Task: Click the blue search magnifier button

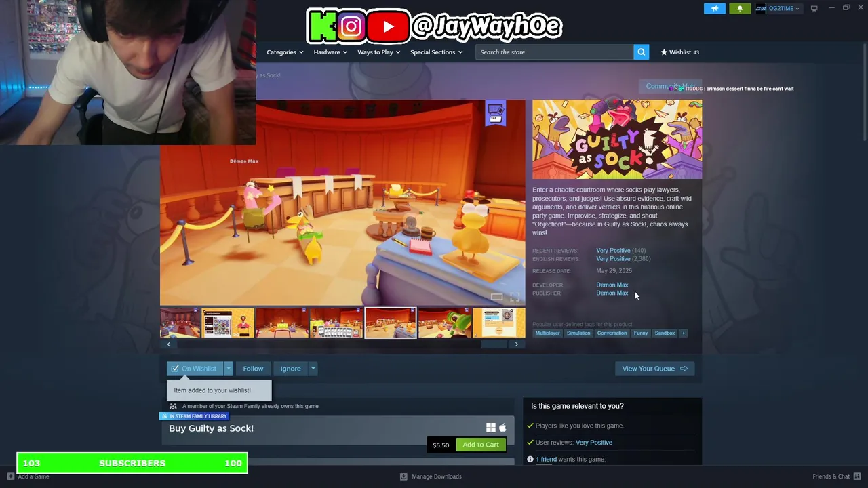Action: tap(641, 52)
